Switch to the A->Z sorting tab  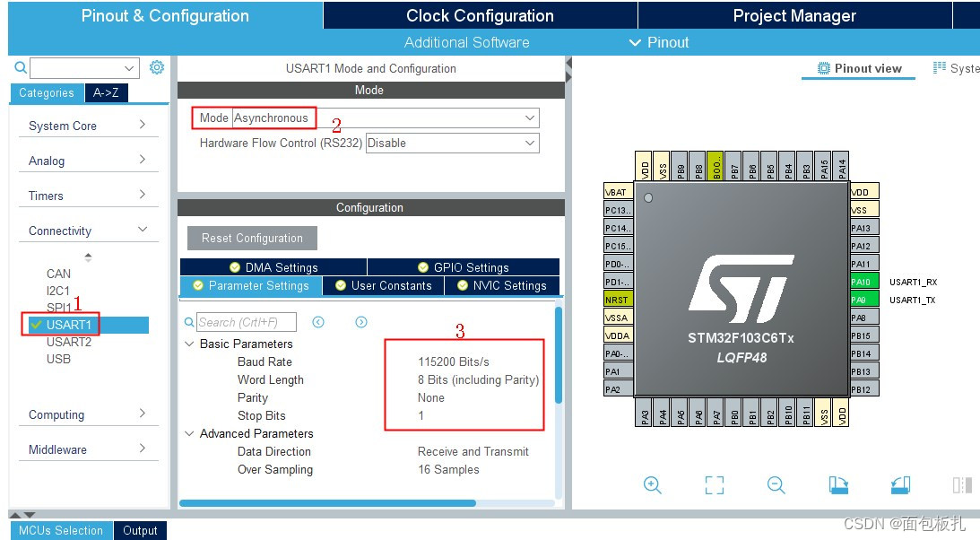106,92
